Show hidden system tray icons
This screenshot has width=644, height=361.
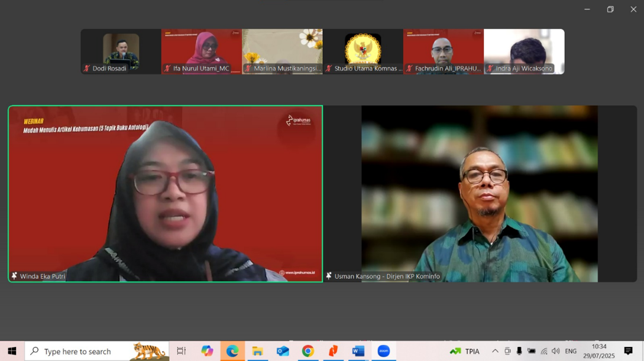coord(495,351)
